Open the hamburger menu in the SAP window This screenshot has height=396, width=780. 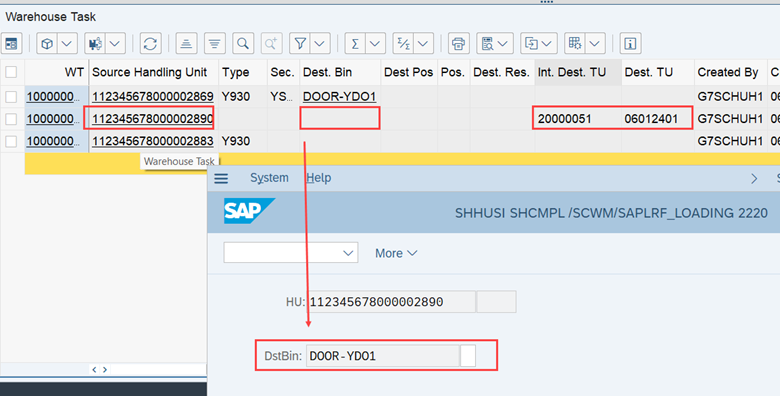[221, 178]
